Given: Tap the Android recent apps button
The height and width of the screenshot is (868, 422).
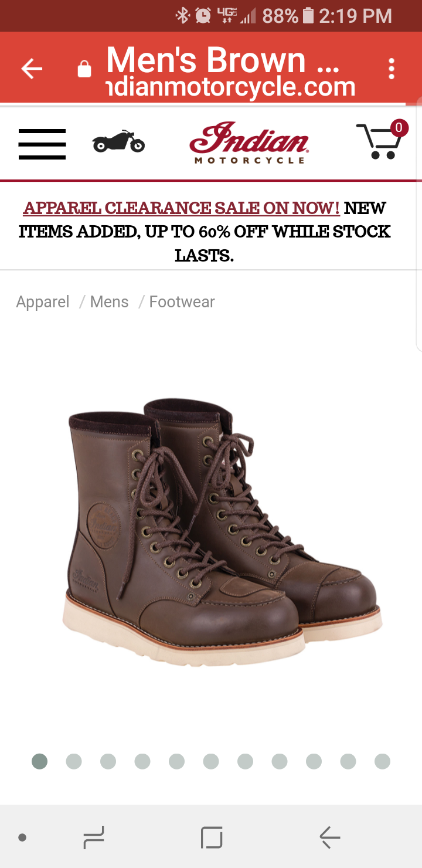Looking at the screenshot, I should point(93,838).
